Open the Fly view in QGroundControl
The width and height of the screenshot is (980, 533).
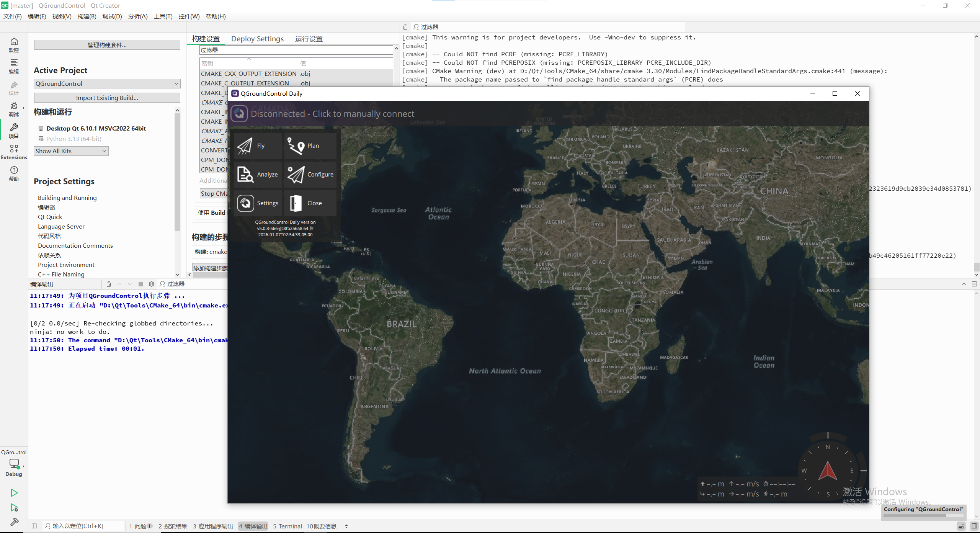(x=258, y=146)
